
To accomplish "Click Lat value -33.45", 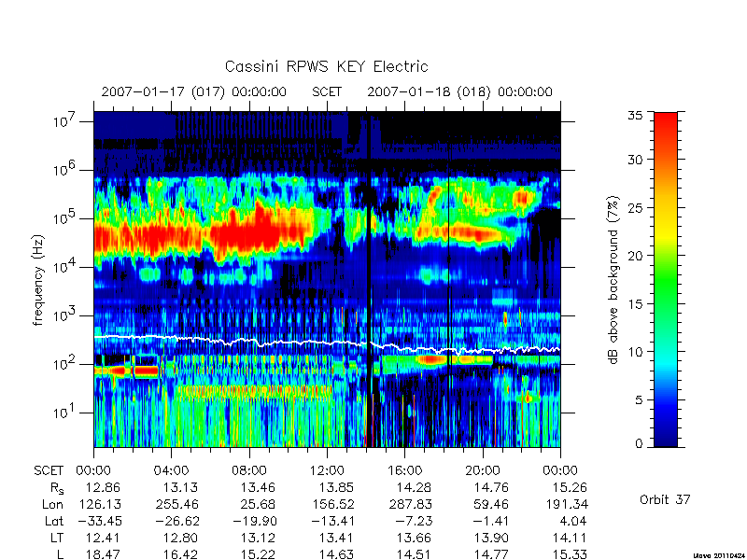I will pos(99,521).
